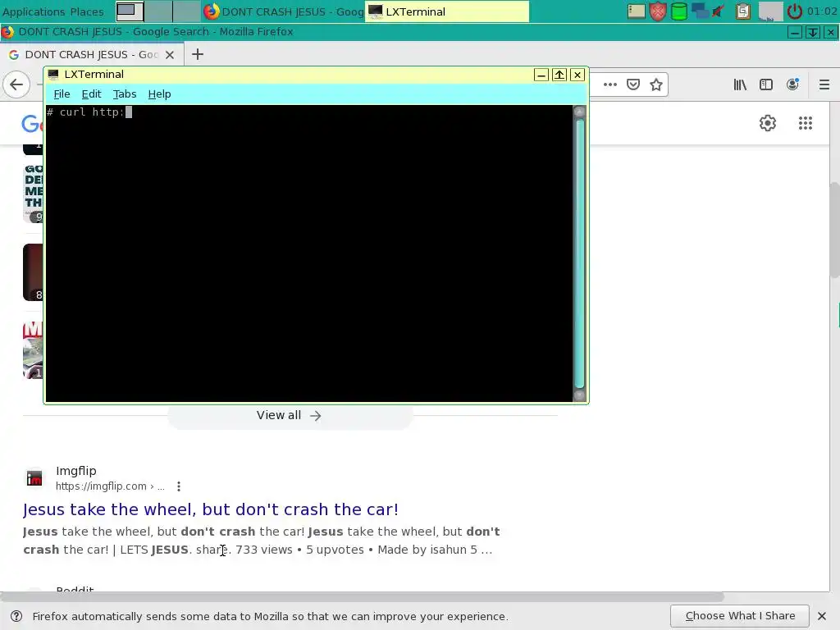This screenshot has width=840, height=630.
Task: Click the muted volume tray icon
Action: click(x=719, y=11)
